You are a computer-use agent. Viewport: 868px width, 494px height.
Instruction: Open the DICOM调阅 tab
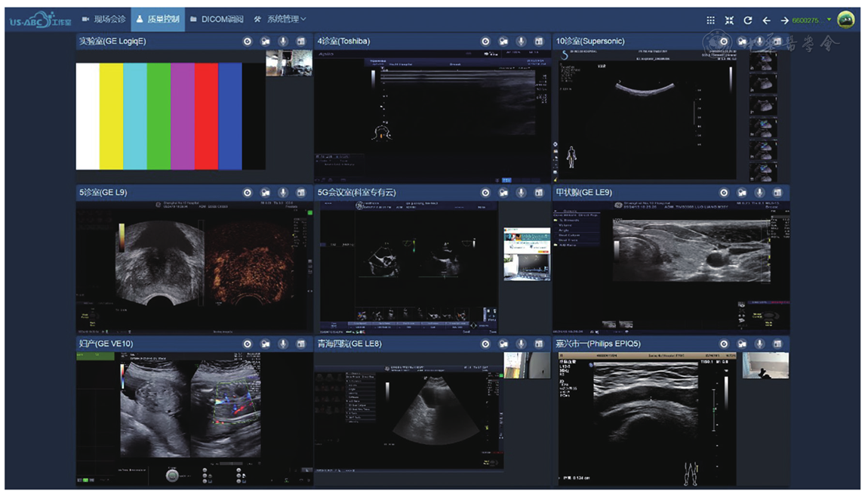(x=217, y=19)
